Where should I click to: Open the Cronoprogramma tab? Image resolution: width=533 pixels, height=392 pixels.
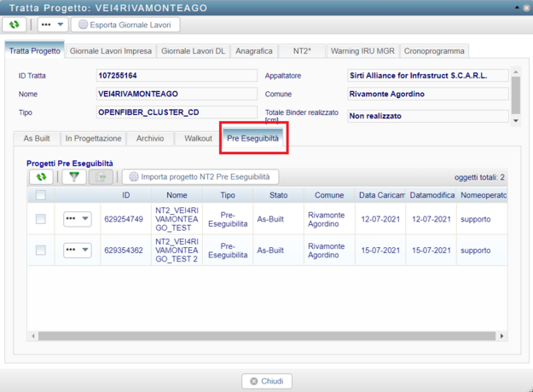tap(434, 51)
